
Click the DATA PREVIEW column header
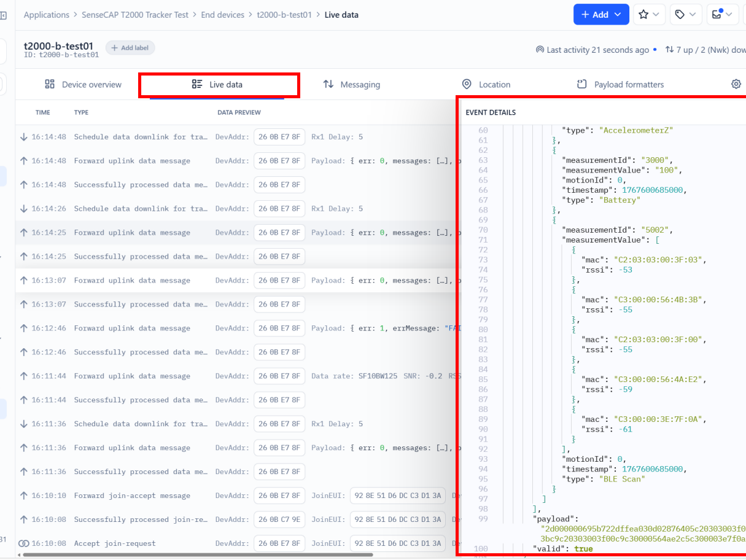[239, 112]
